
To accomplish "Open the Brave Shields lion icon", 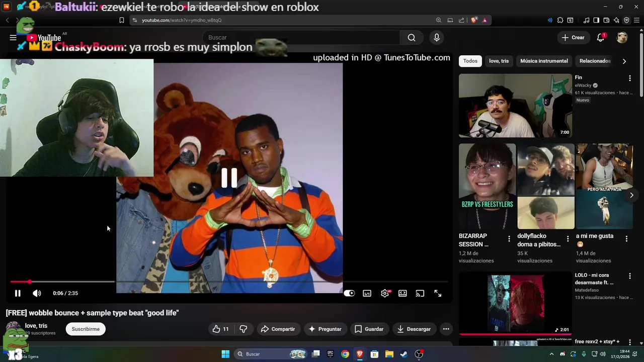I will click(474, 20).
